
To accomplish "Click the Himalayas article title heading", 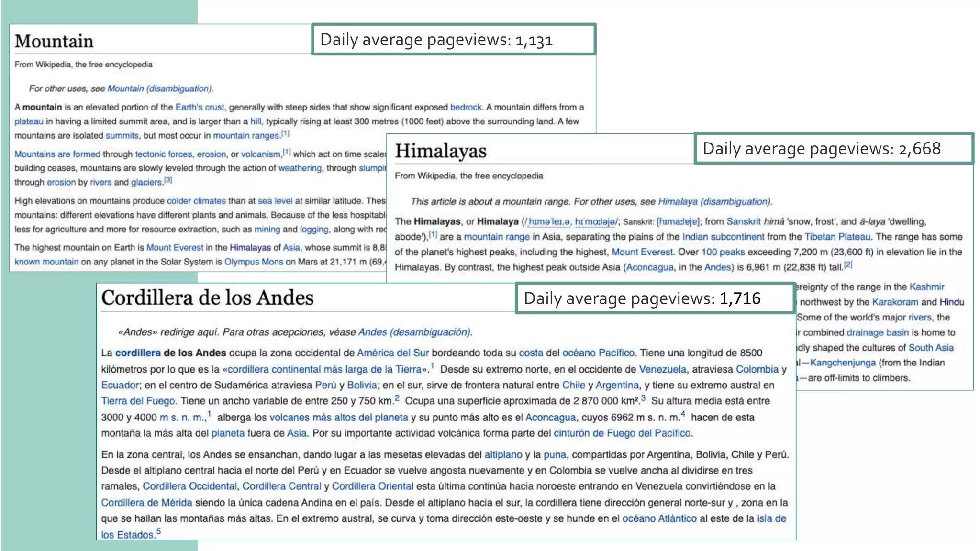I will 441,151.
